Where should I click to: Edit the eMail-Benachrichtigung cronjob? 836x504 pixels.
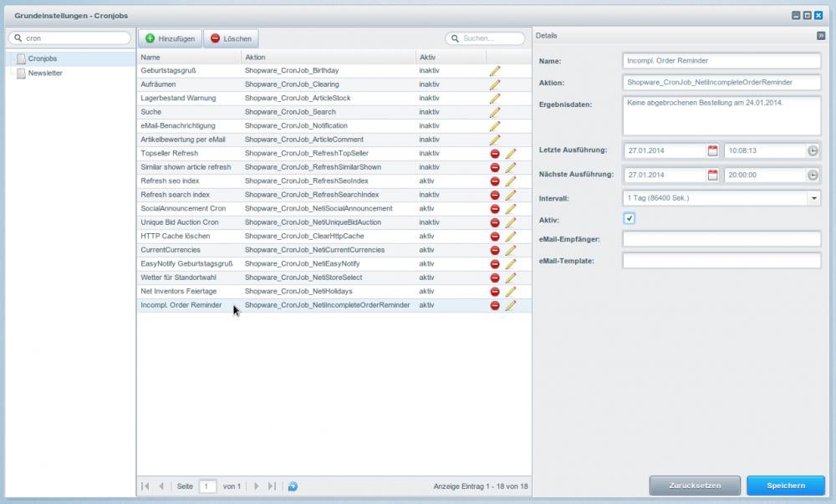coord(495,126)
